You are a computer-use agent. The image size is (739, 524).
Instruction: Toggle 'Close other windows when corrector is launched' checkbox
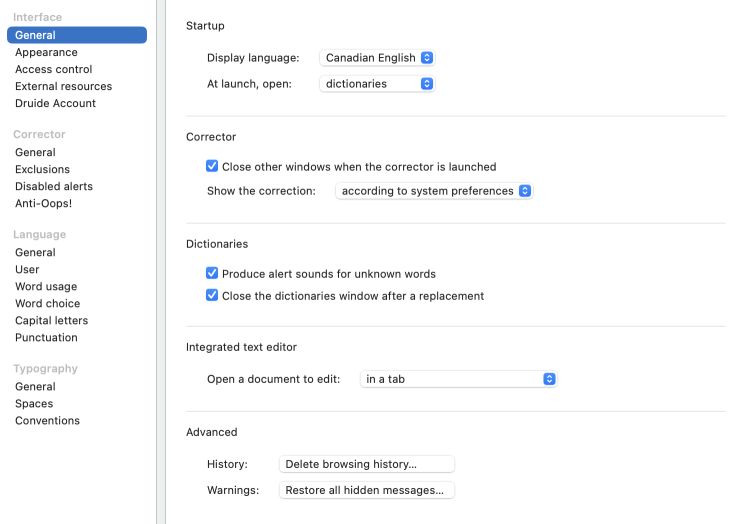(212, 167)
